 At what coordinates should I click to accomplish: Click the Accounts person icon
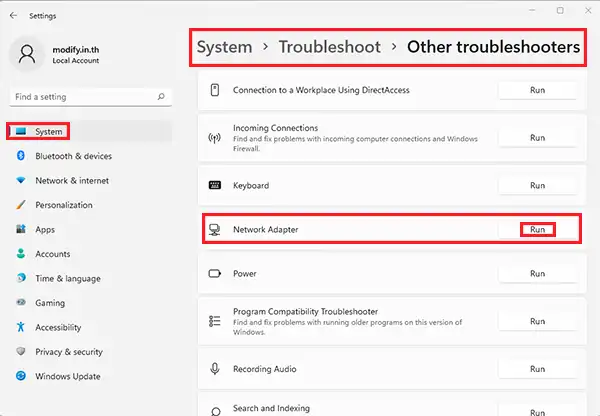point(21,253)
